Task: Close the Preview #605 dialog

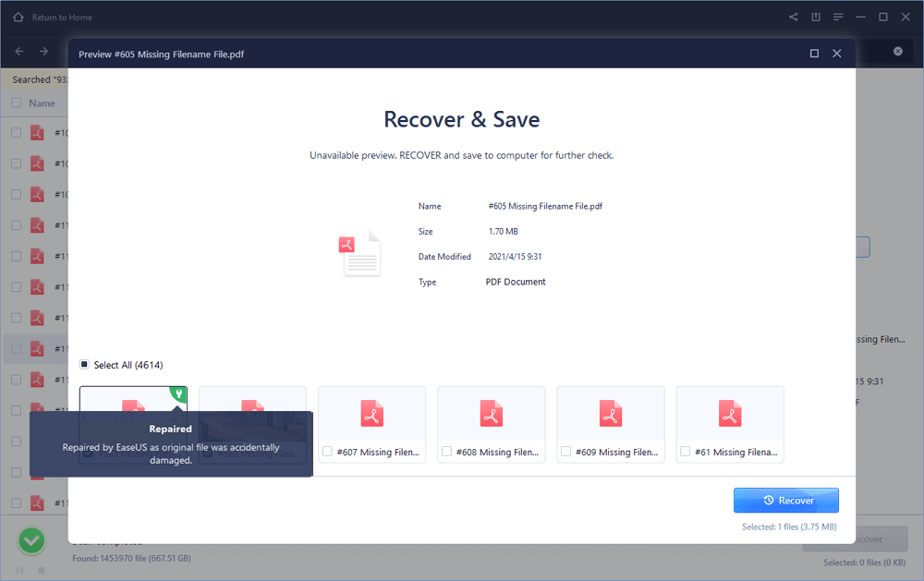Action: click(x=837, y=54)
